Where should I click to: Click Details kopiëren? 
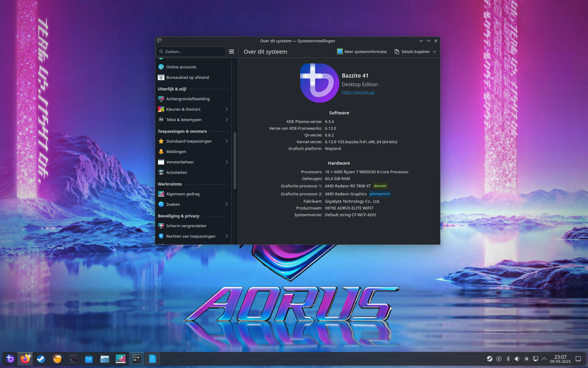point(412,52)
